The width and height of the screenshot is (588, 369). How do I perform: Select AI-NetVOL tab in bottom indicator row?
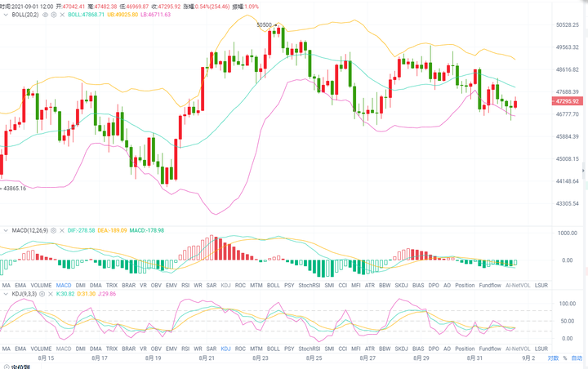tap(518, 349)
